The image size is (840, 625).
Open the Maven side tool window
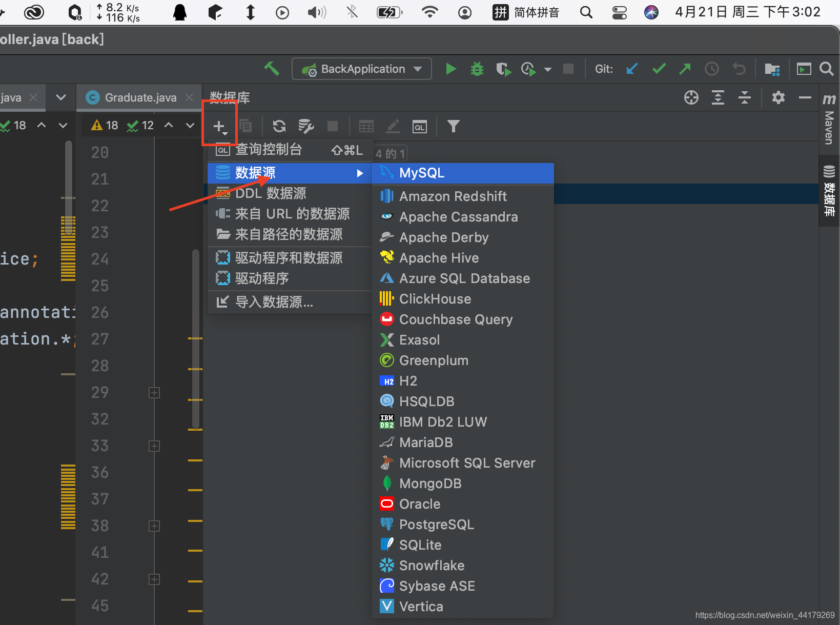pos(829,118)
